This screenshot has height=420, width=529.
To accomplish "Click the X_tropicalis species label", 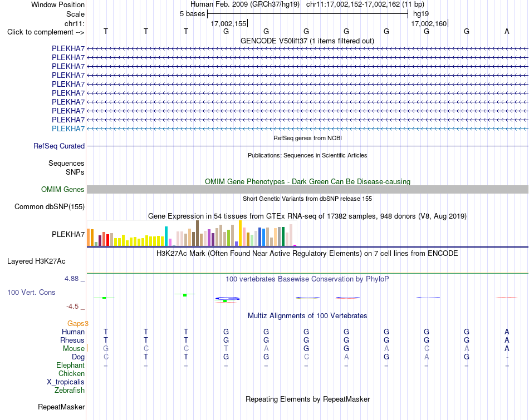I will [x=66, y=382].
